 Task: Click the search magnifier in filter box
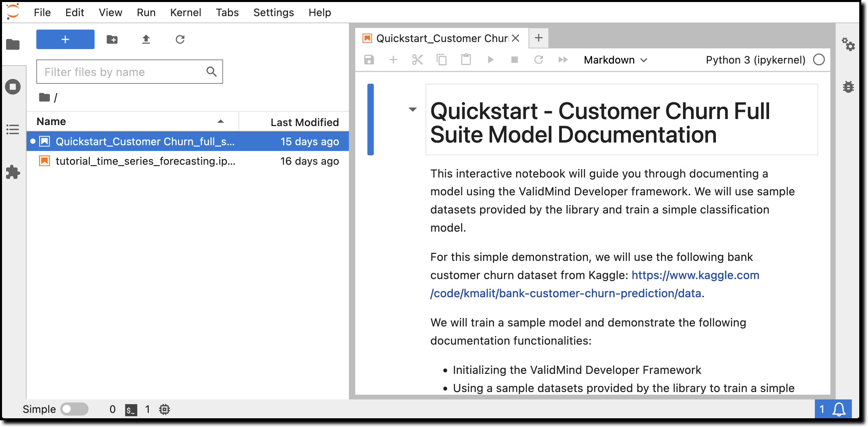tap(211, 71)
